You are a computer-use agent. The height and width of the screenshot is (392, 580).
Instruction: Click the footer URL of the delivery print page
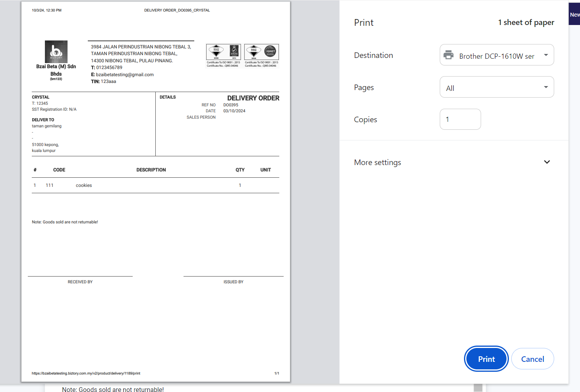(86, 373)
